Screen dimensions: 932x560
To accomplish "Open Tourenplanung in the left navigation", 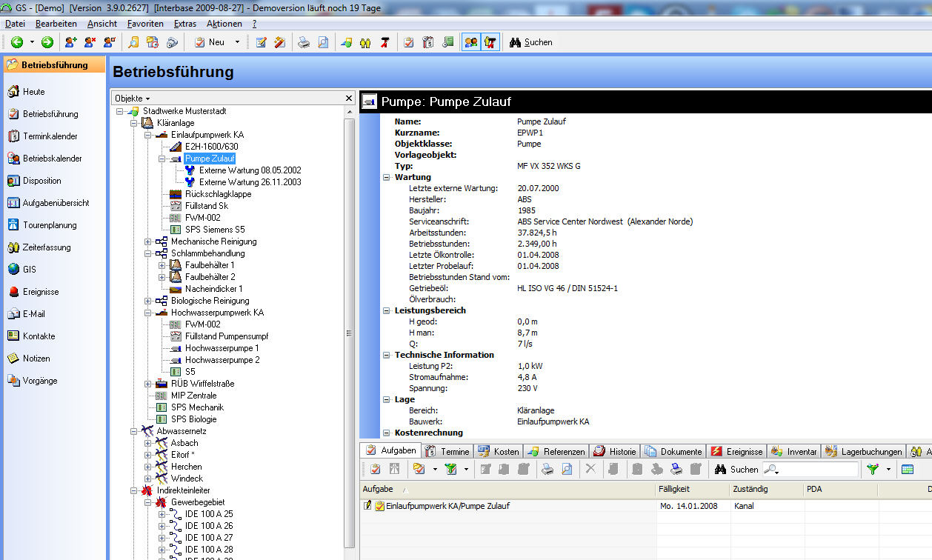I will click(x=49, y=225).
